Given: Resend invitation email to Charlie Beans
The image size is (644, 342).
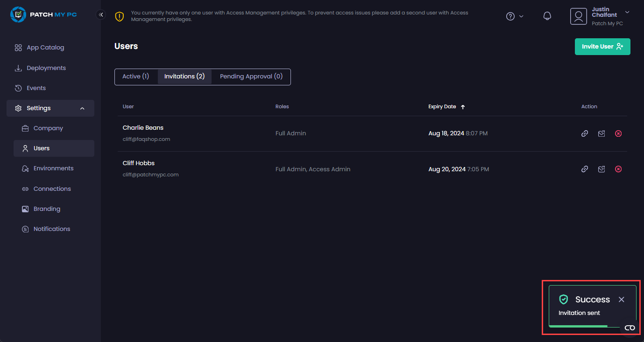Looking at the screenshot, I should [602, 133].
